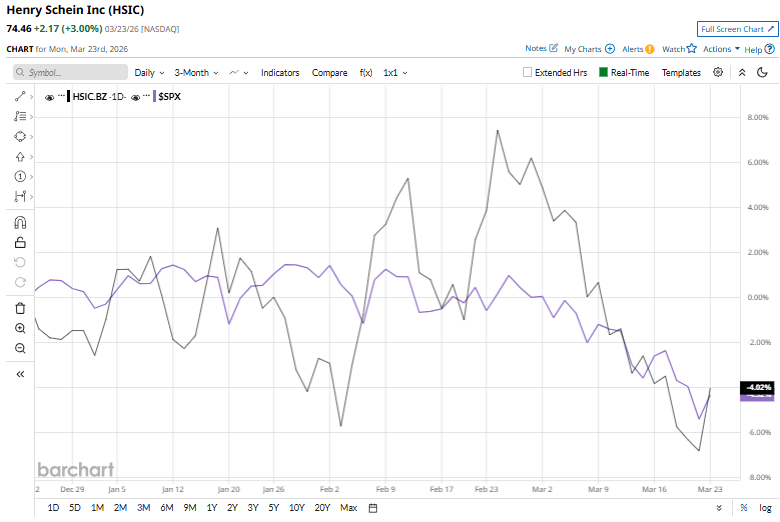The image size is (780, 522).
Task: Click the Full Screen Chart button
Action: pyautogui.click(x=737, y=29)
